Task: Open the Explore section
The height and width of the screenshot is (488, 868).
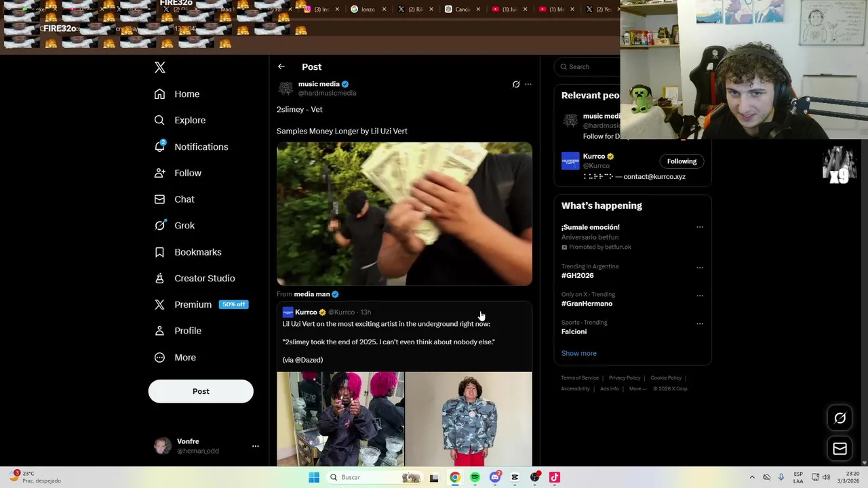Action: point(180,121)
